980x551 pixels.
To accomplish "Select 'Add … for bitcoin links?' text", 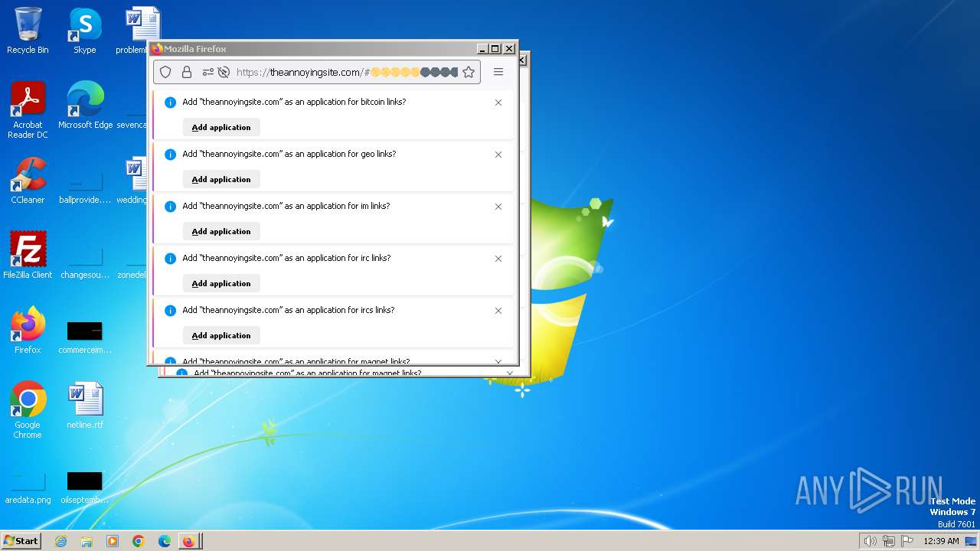I will tap(294, 102).
